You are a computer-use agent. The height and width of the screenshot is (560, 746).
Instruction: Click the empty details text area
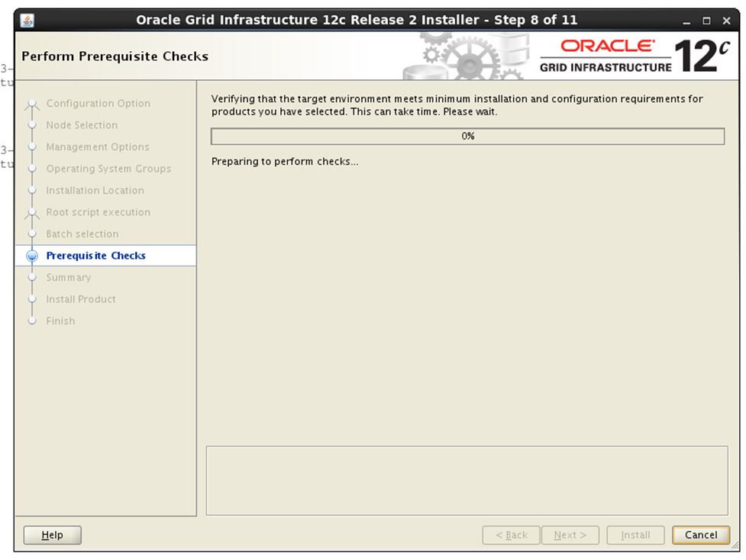[467, 481]
